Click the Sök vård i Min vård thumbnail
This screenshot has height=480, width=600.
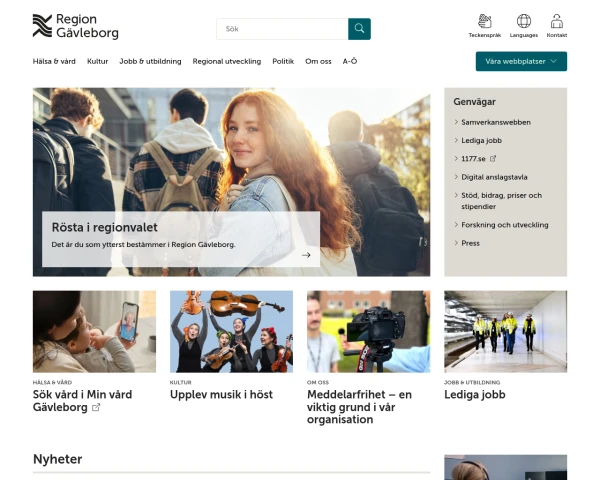[94, 331]
